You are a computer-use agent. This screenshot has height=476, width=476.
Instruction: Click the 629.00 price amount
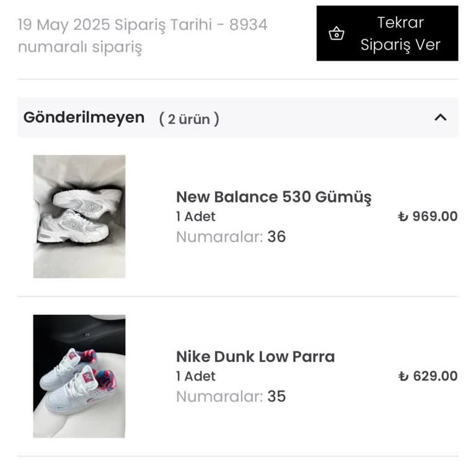click(435, 376)
